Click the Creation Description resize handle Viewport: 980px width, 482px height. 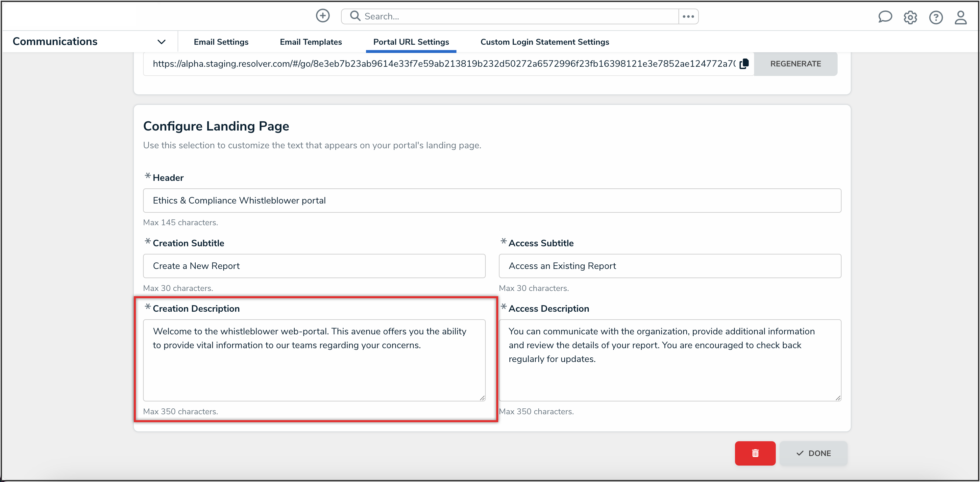coord(482,398)
